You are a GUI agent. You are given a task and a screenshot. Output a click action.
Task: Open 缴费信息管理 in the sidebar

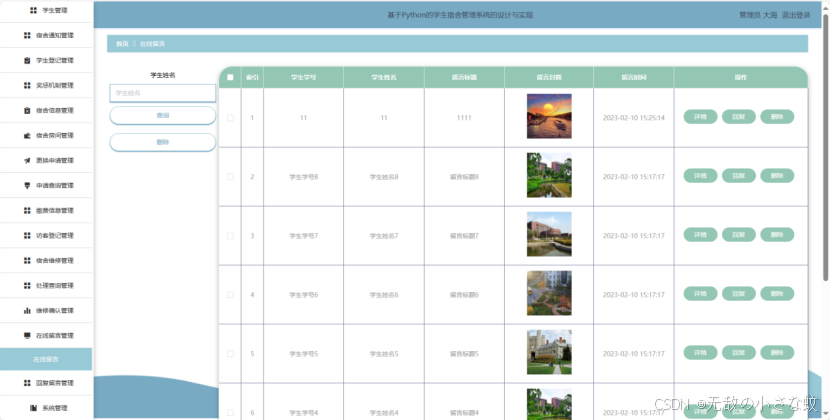[46, 210]
